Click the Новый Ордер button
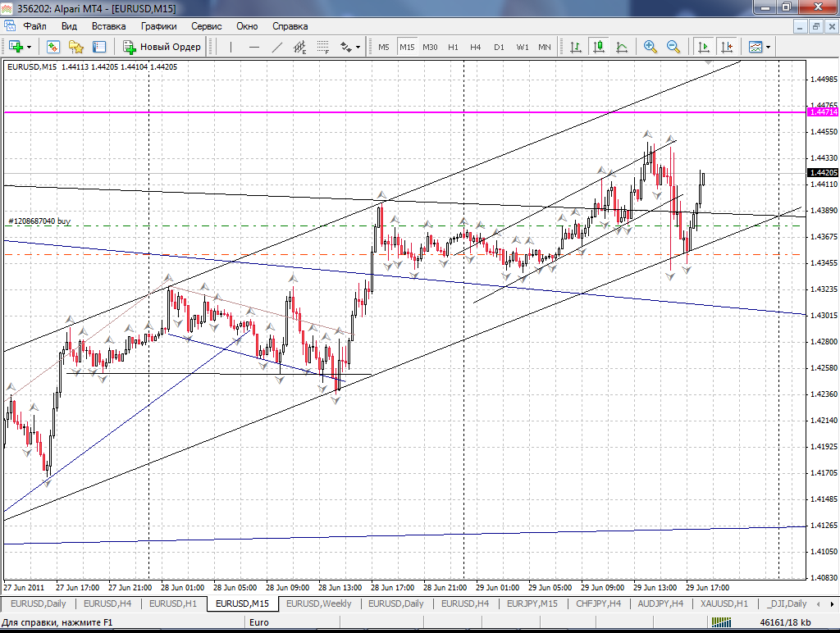 coord(162,47)
